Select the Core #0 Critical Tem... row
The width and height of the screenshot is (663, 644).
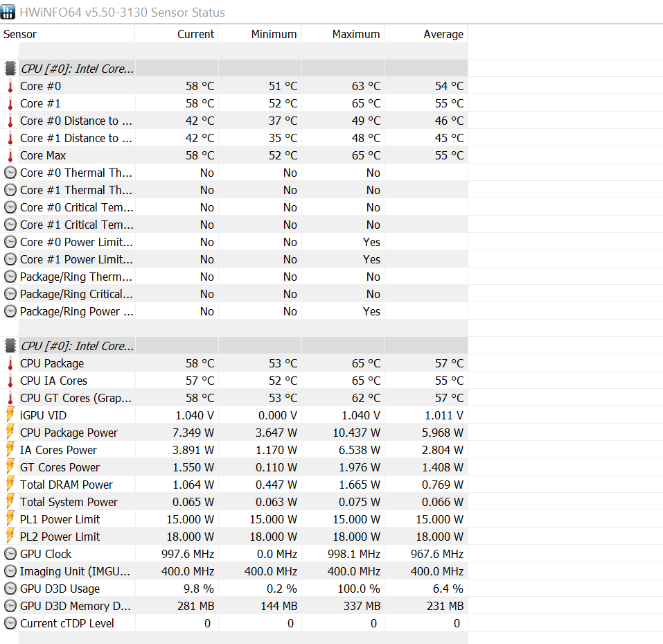coord(234,207)
